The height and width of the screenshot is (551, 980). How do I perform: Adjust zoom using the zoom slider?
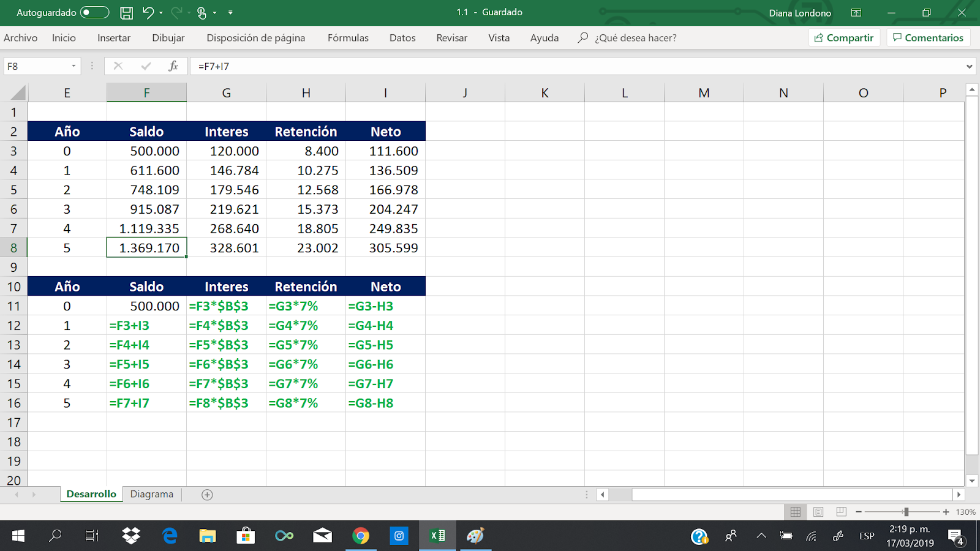(907, 512)
